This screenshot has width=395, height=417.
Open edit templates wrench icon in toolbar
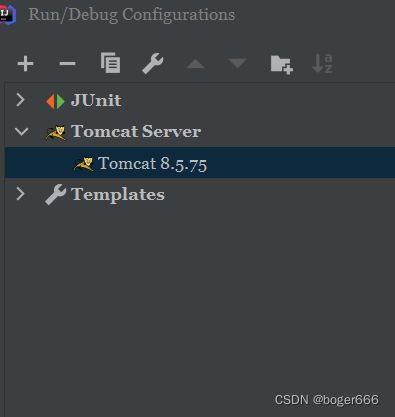pyautogui.click(x=153, y=63)
